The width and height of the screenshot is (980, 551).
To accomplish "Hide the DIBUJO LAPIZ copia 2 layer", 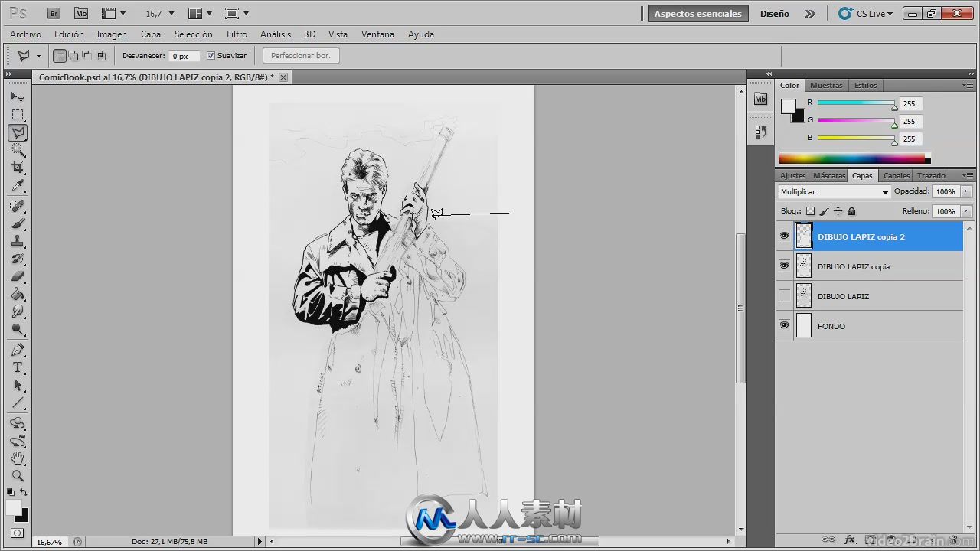I will point(784,236).
